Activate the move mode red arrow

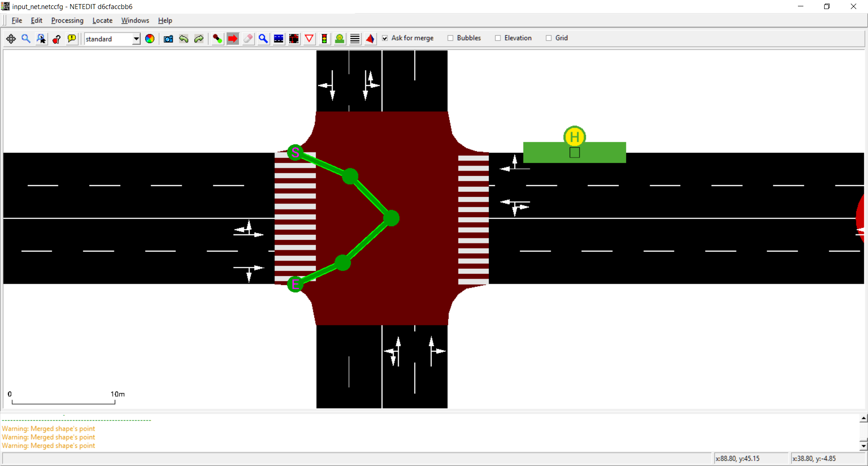pos(233,39)
